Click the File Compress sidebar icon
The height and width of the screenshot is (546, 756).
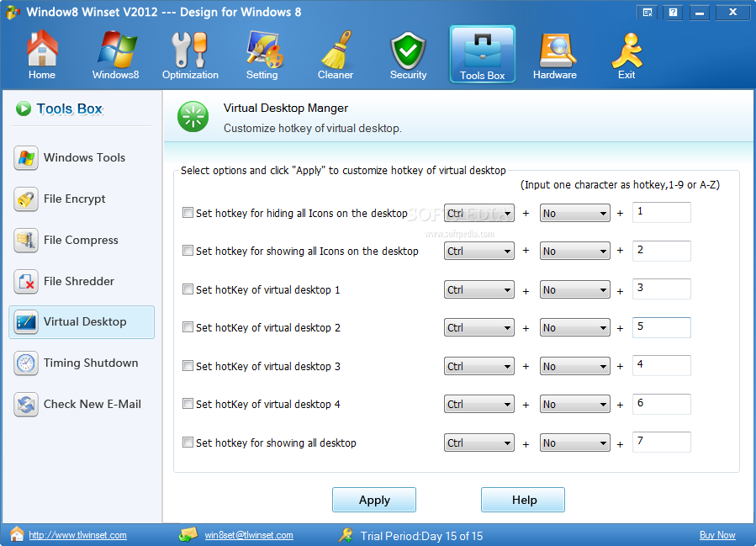pyautogui.click(x=26, y=241)
